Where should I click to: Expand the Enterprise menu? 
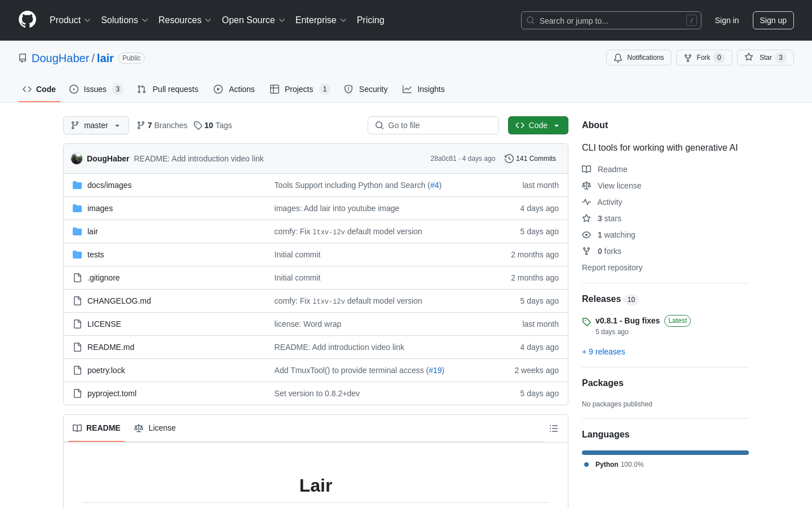click(321, 20)
